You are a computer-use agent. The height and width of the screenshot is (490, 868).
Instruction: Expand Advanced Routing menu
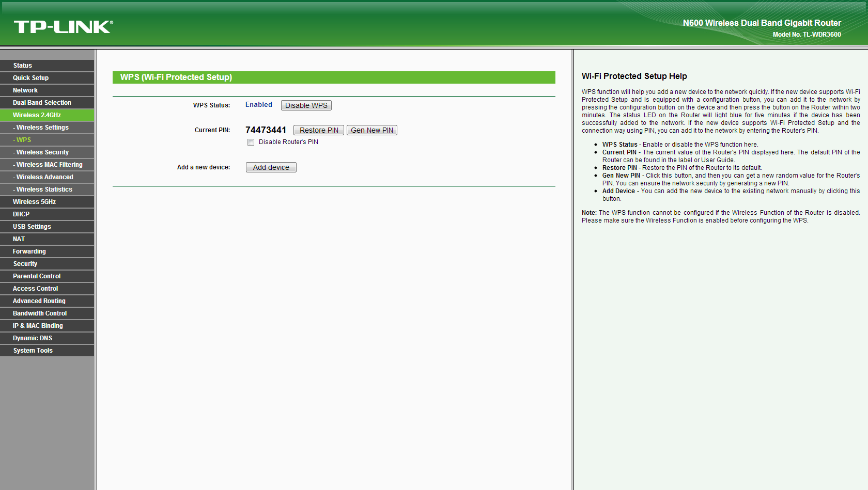(47, 301)
